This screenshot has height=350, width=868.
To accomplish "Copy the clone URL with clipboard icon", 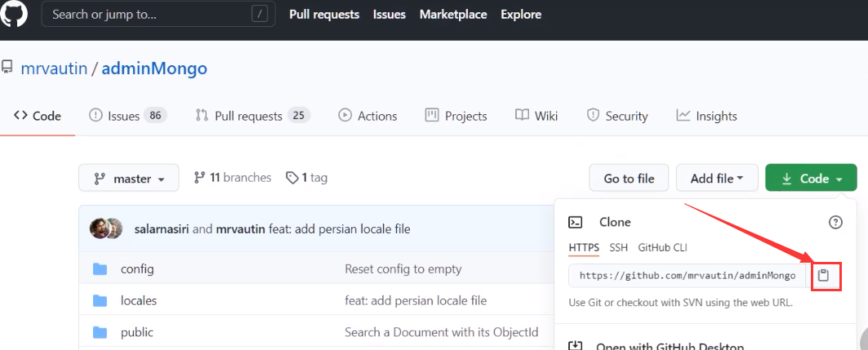I will [x=823, y=276].
